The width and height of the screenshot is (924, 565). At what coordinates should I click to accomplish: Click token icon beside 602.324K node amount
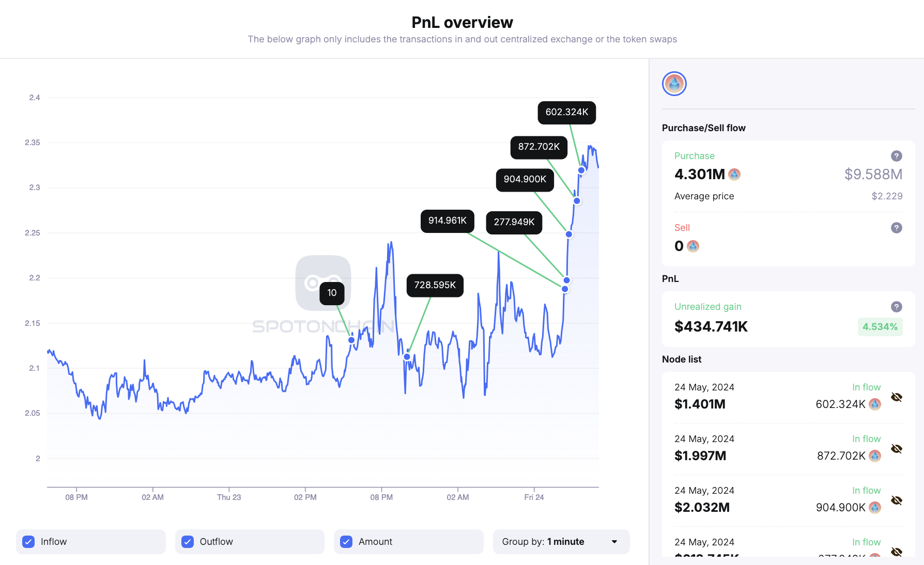tap(875, 404)
